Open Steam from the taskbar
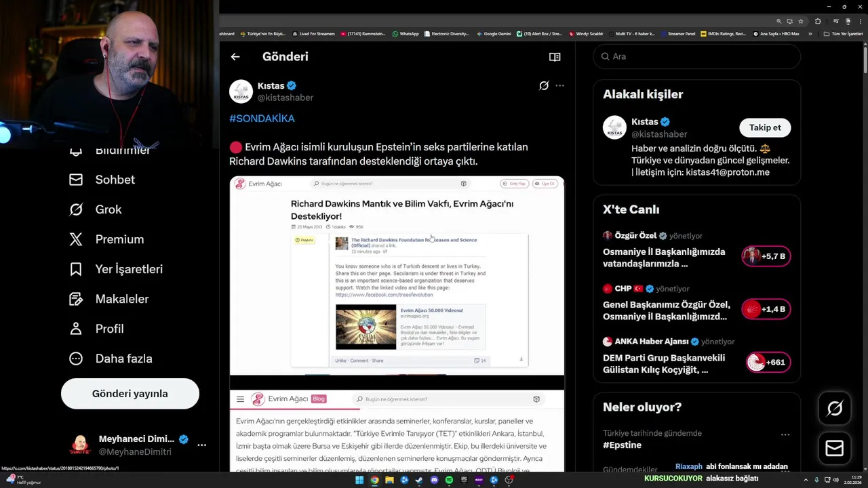 419,480
